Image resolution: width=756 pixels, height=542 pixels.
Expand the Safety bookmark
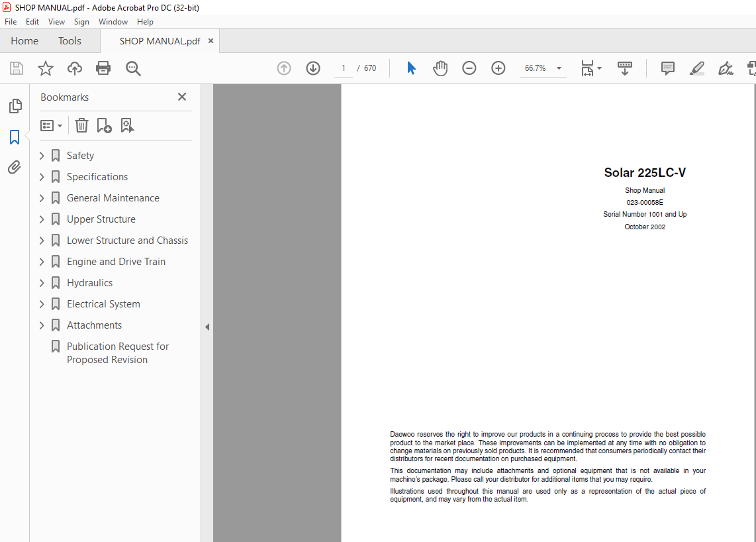(x=42, y=156)
